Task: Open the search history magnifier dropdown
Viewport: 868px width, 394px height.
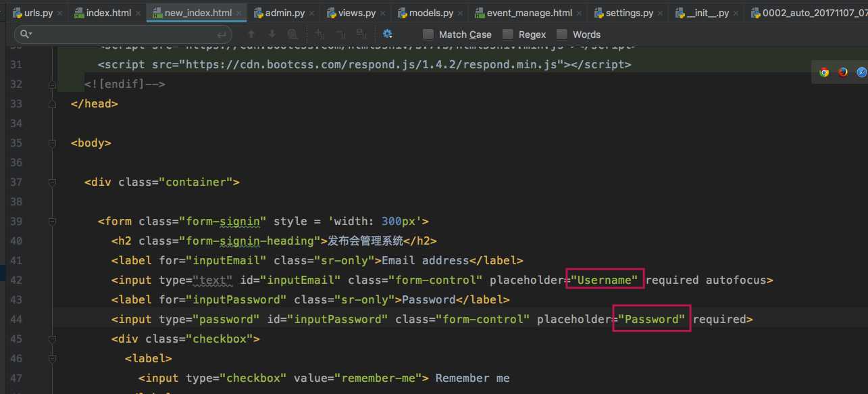Action: (x=27, y=34)
